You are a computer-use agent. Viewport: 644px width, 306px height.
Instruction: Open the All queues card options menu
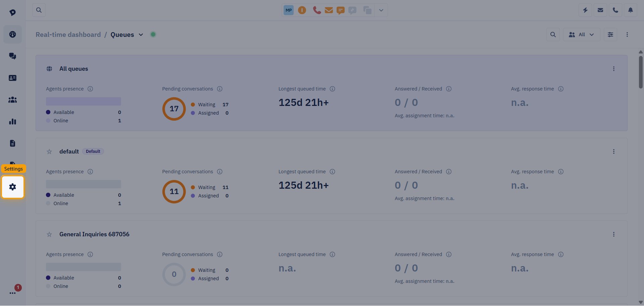point(614,69)
